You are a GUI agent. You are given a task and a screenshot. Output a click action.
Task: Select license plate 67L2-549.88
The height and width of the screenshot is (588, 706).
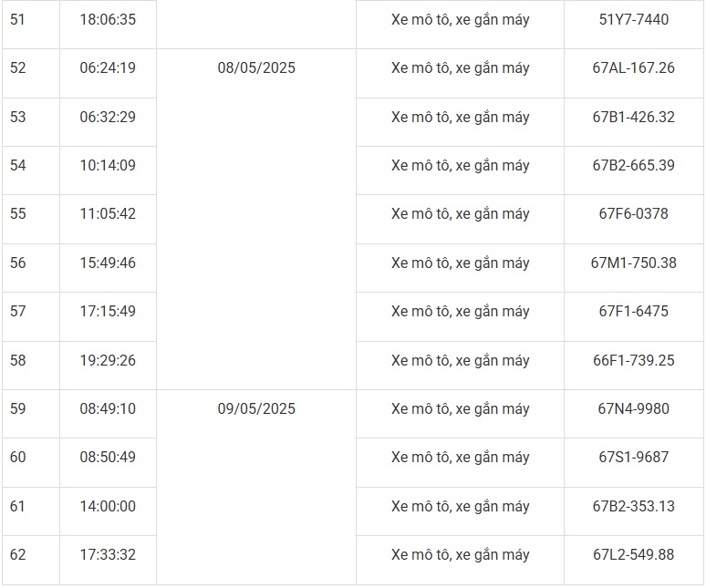(633, 554)
